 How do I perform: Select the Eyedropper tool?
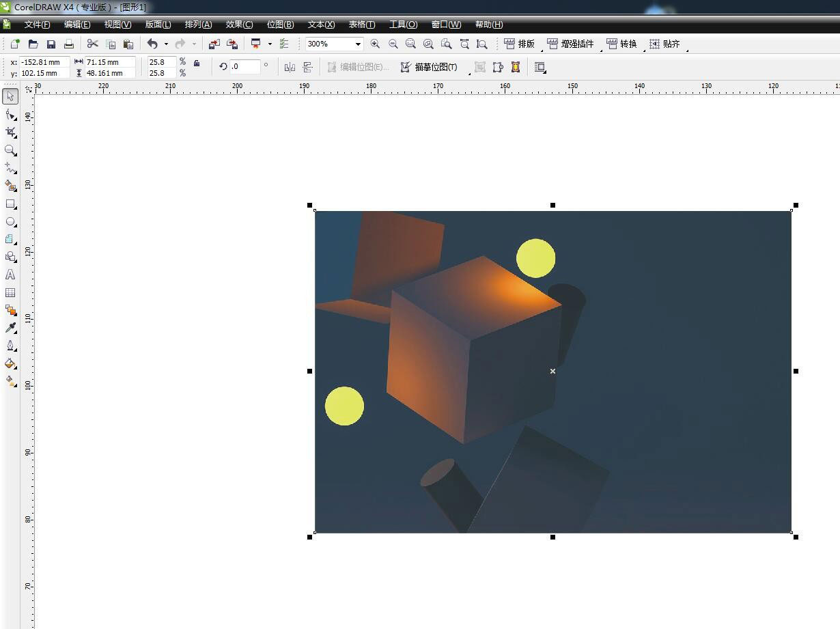click(x=10, y=328)
